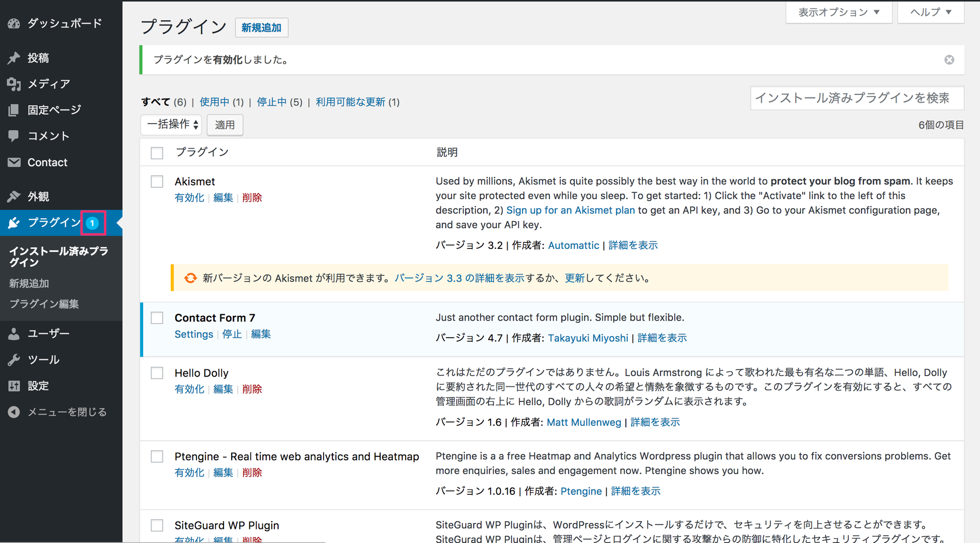The width and height of the screenshot is (980, 543).
Task: Open the Ptengine author link
Action: click(x=581, y=491)
